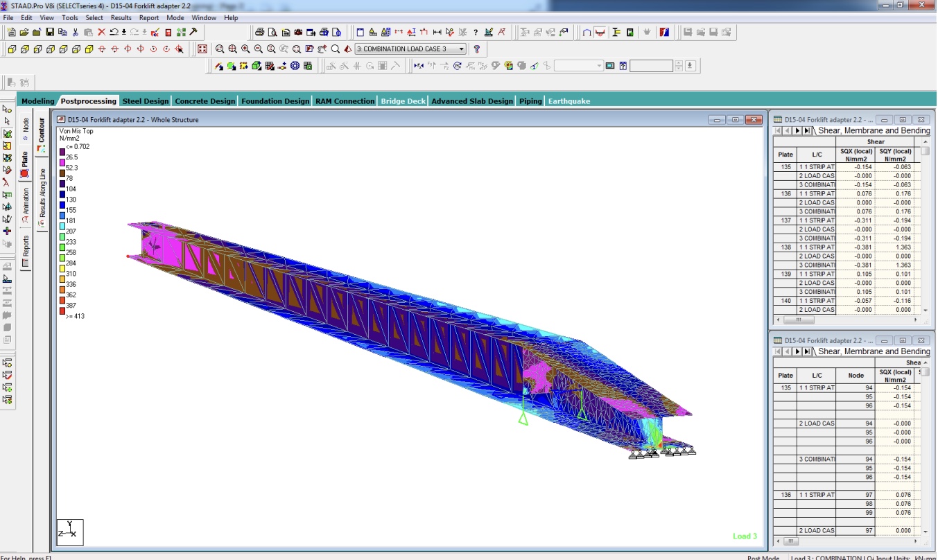Click the Undo arrow icon
The width and height of the screenshot is (938, 560).
click(114, 32)
